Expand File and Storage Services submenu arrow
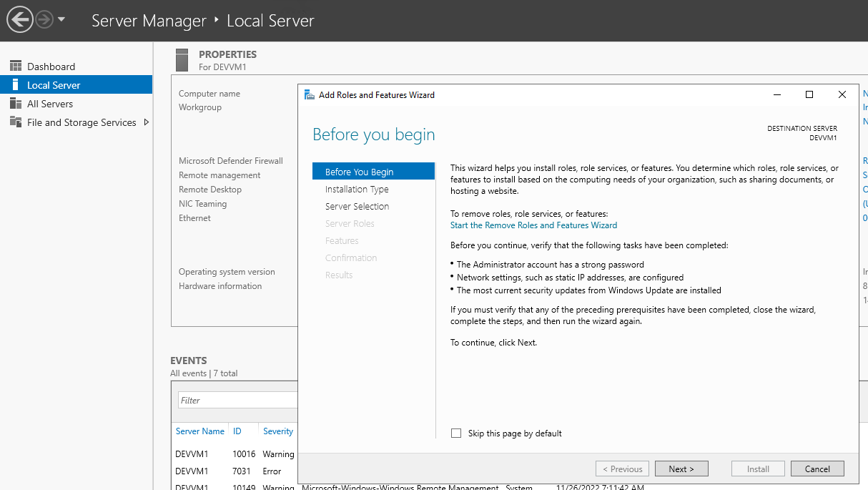The width and height of the screenshot is (868, 490). 147,122
